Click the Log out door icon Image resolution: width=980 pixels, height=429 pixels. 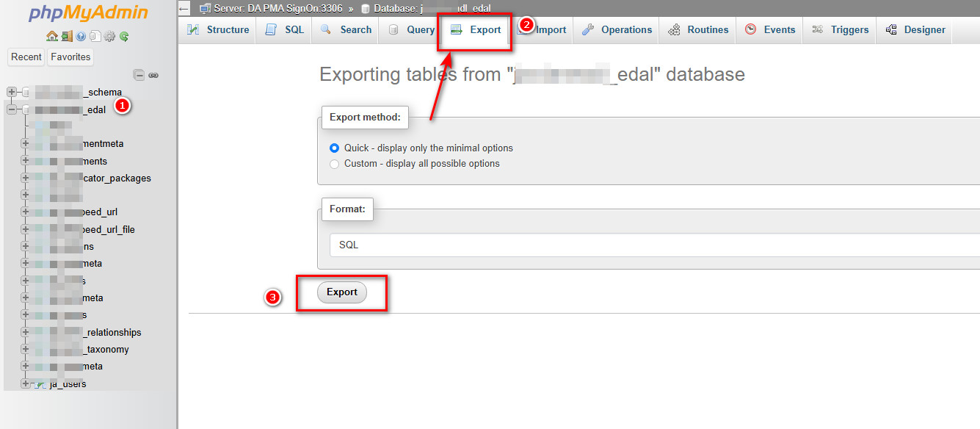coord(66,36)
